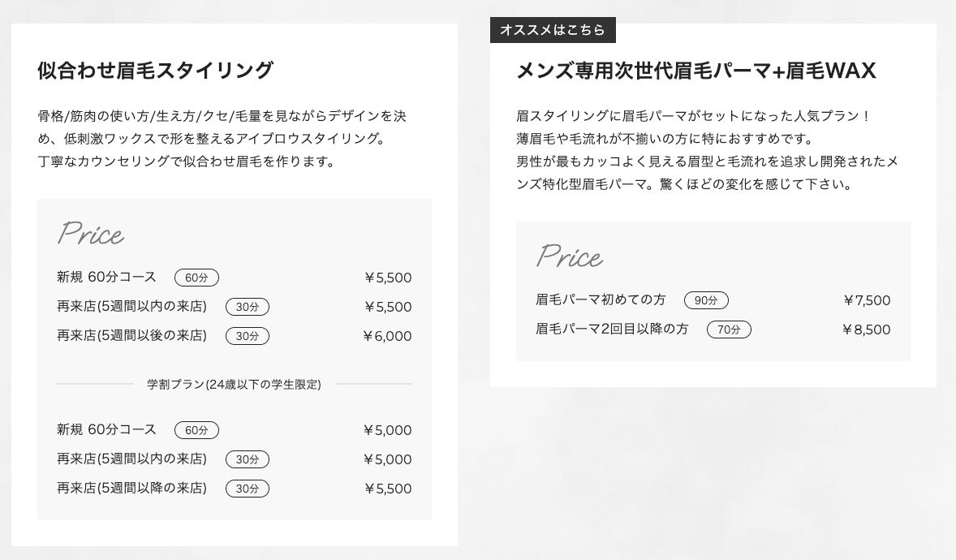Select 眉毛パーマ初めての方 plan label
956x560 pixels.
point(601,300)
